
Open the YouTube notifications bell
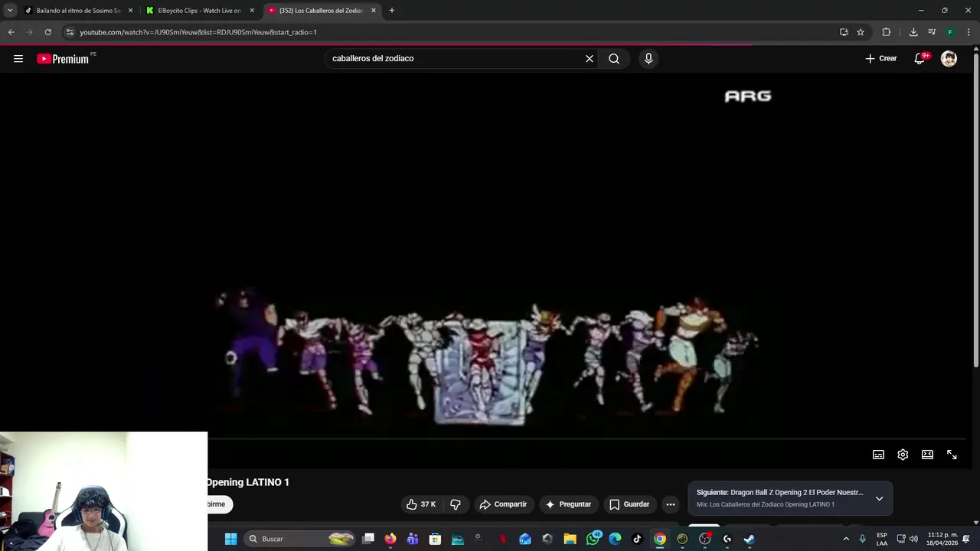pos(920,59)
